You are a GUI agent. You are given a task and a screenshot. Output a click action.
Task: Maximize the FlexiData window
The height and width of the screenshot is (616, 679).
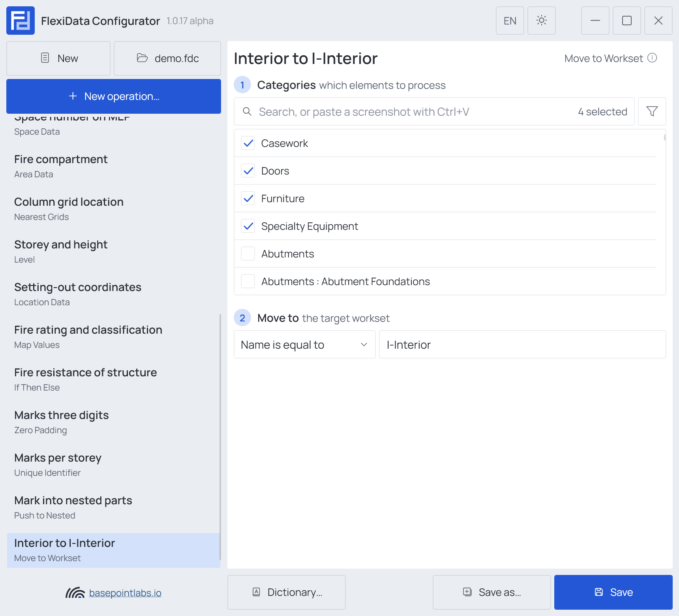pos(627,21)
